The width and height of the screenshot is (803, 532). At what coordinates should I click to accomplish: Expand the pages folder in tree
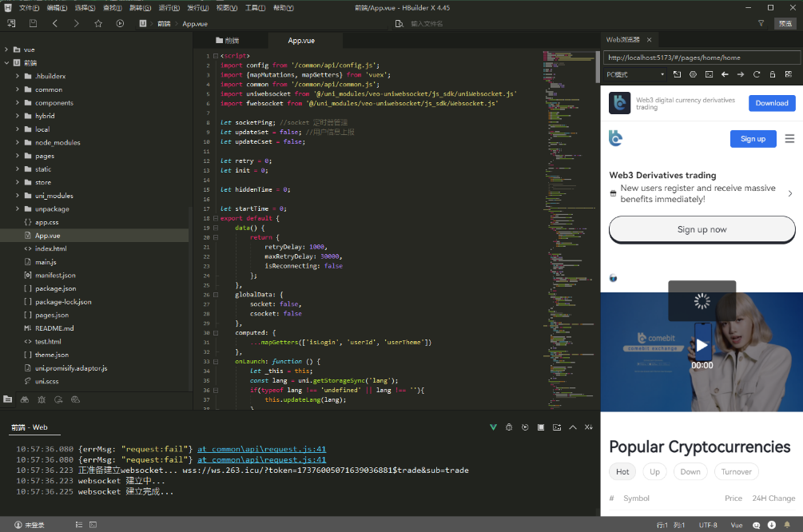click(18, 156)
